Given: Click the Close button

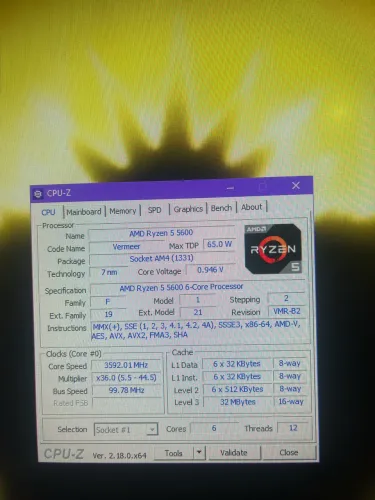Looking at the screenshot, I should pyautogui.click(x=289, y=452).
